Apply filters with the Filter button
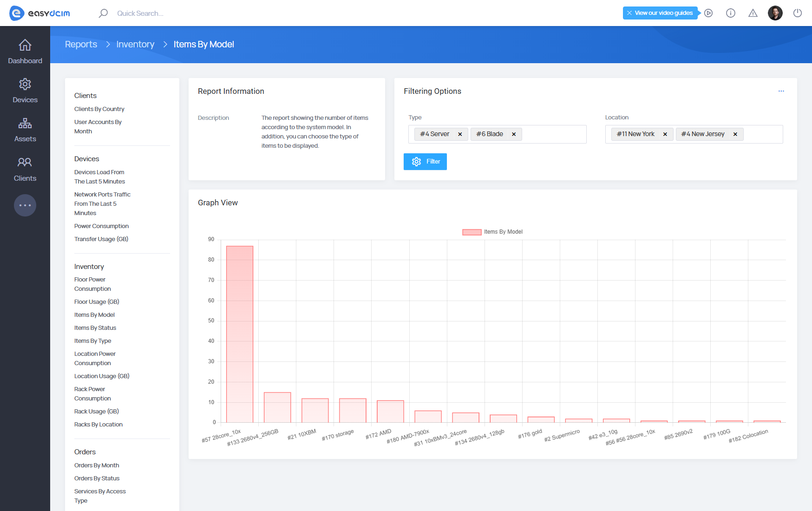This screenshot has height=511, width=812. pos(425,162)
